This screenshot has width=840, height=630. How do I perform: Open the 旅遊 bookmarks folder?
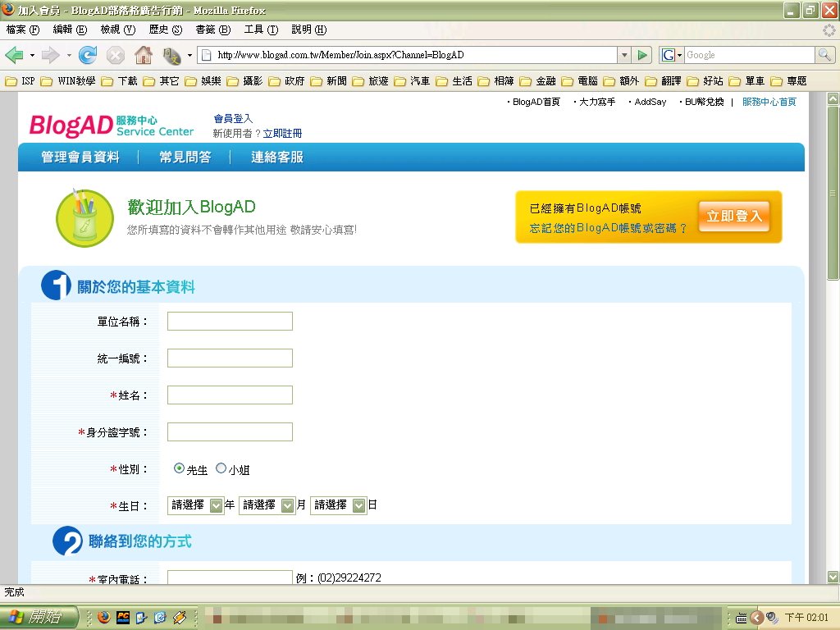[x=370, y=81]
